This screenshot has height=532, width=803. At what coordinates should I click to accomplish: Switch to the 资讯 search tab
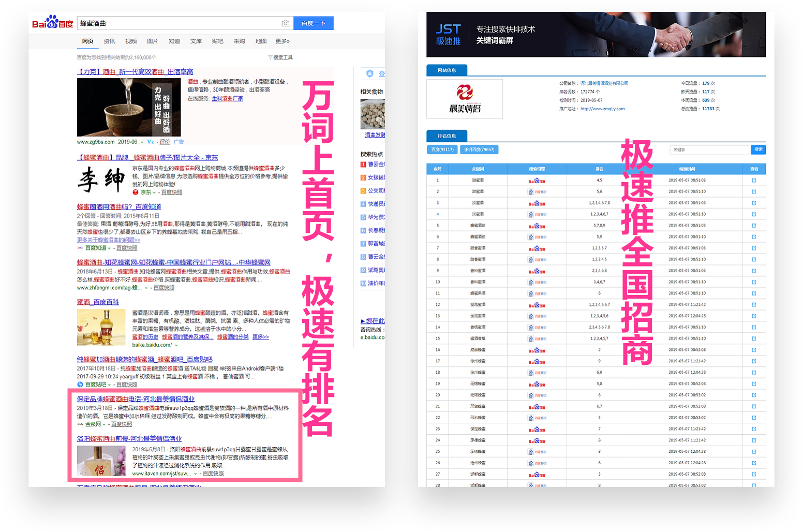point(109,41)
